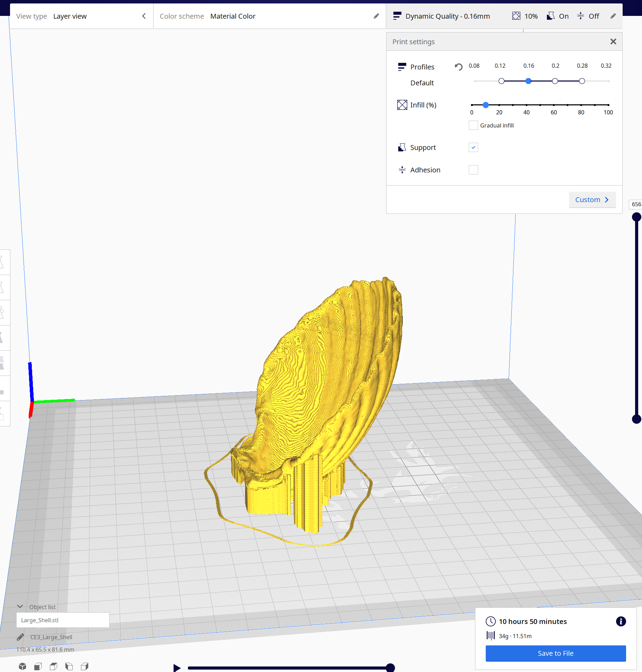Open print time details info icon
Viewport: 642px width, 672px height.
(621, 622)
